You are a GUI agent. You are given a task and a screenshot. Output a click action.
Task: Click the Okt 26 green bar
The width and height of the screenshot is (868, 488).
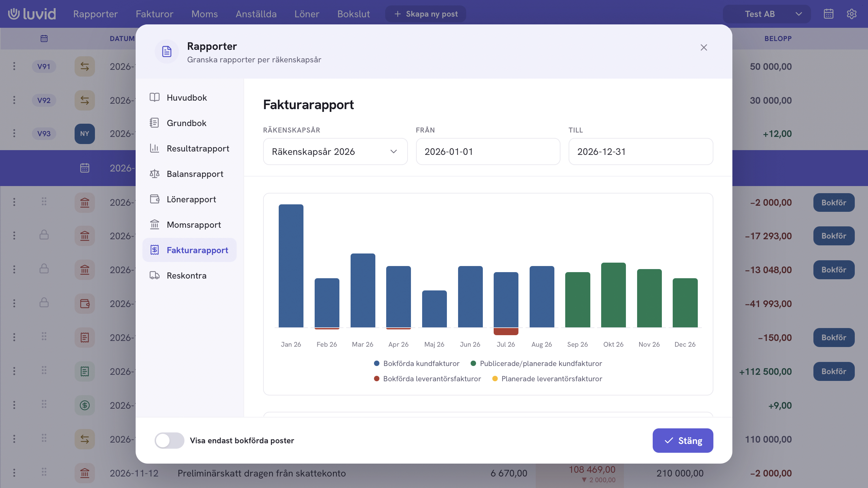613,295
